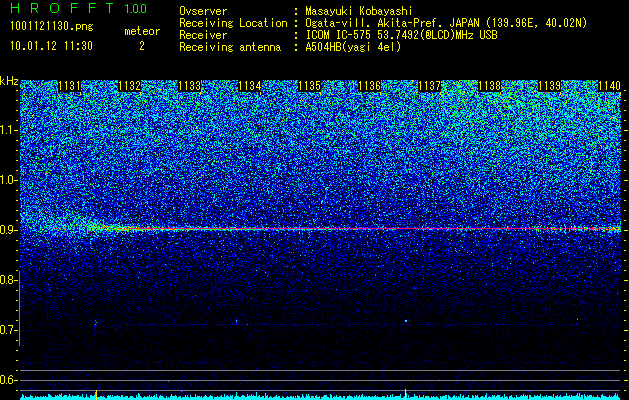Click the Receiver field label

[x=203, y=35]
